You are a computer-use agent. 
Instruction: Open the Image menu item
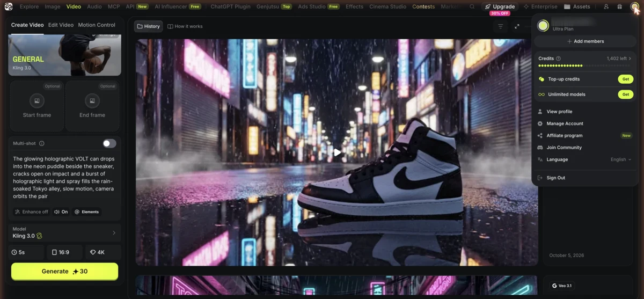53,7
